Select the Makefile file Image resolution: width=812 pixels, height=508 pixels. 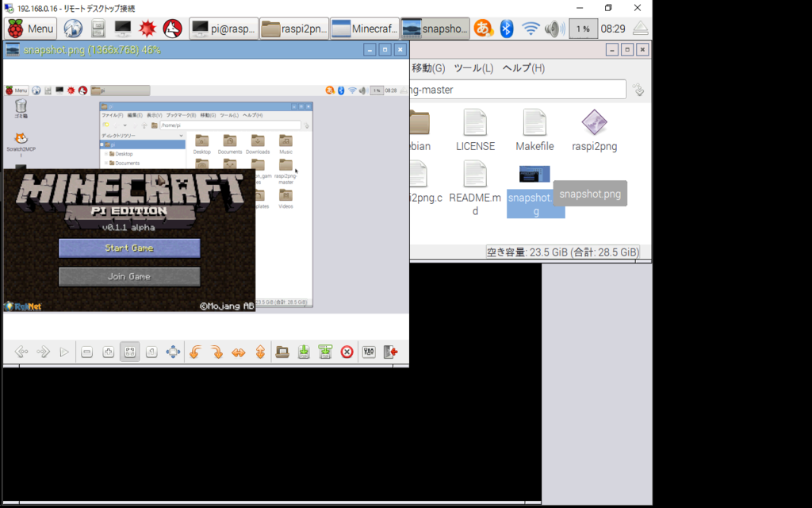tap(535, 131)
